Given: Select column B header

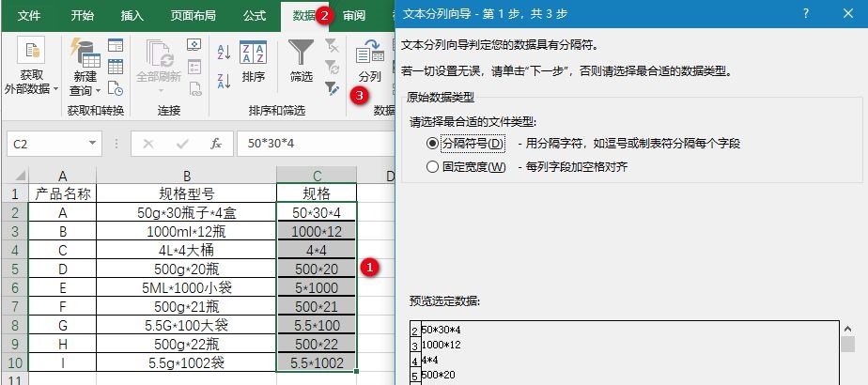Looking at the screenshot, I should [187, 176].
